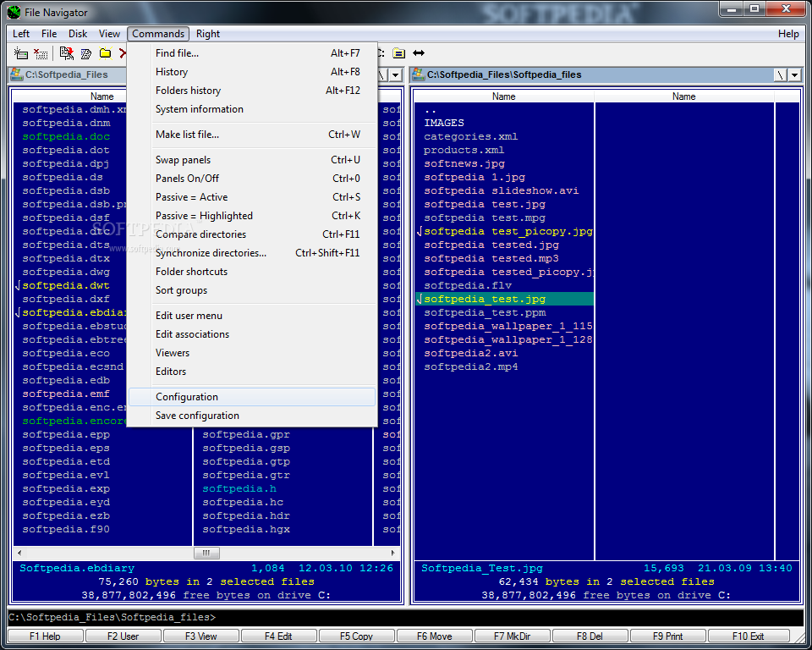The height and width of the screenshot is (650, 812).
Task: Open the Help menu
Action: (x=788, y=34)
